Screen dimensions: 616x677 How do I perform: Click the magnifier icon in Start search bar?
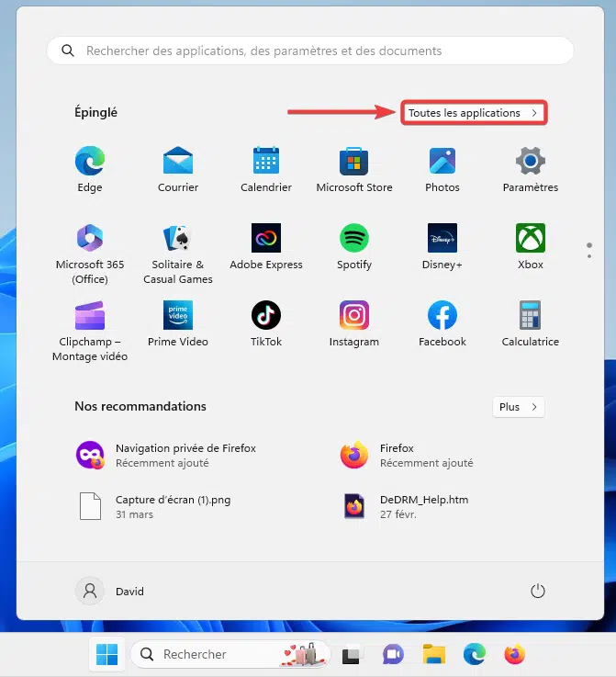point(68,51)
